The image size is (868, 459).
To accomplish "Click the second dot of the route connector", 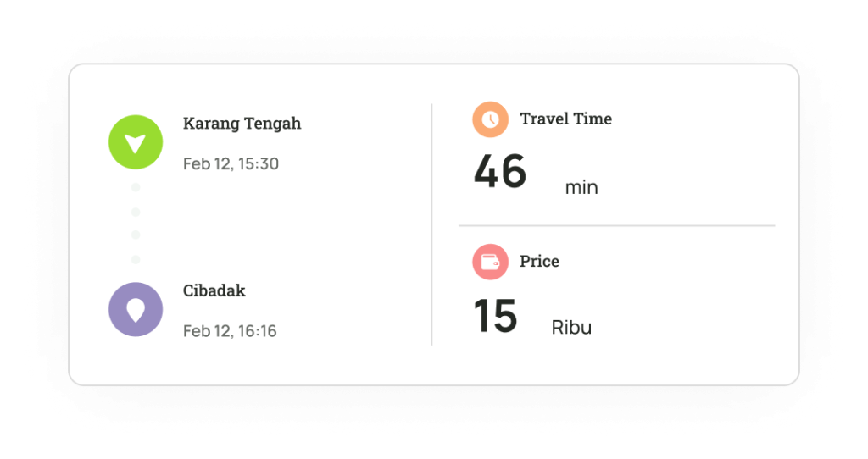I will (x=136, y=212).
